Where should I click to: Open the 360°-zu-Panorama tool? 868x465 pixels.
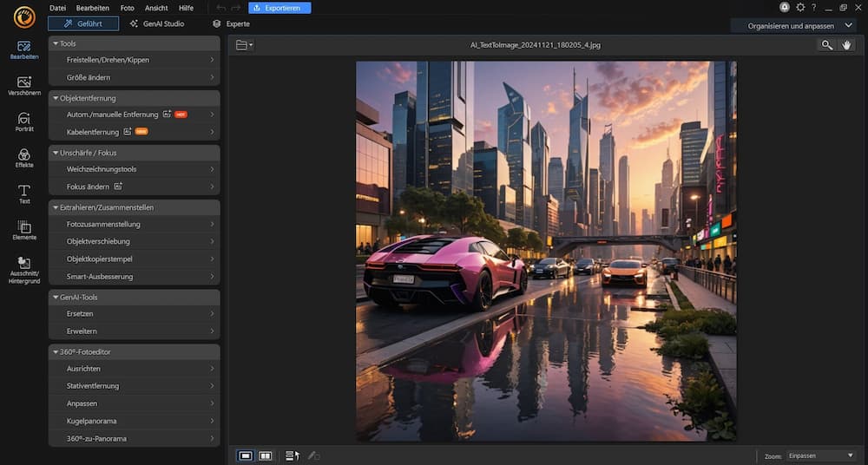pyautogui.click(x=134, y=438)
